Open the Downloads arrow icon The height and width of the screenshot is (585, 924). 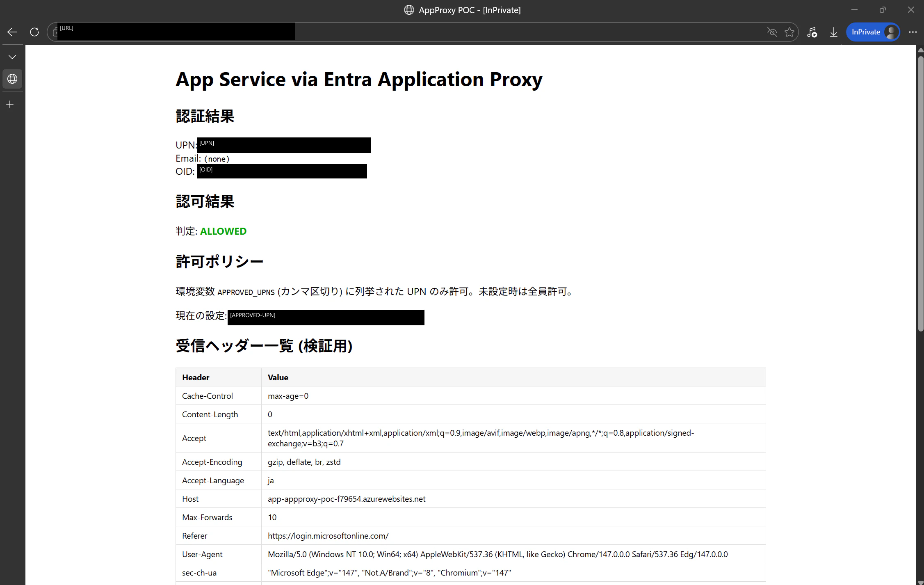(x=834, y=32)
